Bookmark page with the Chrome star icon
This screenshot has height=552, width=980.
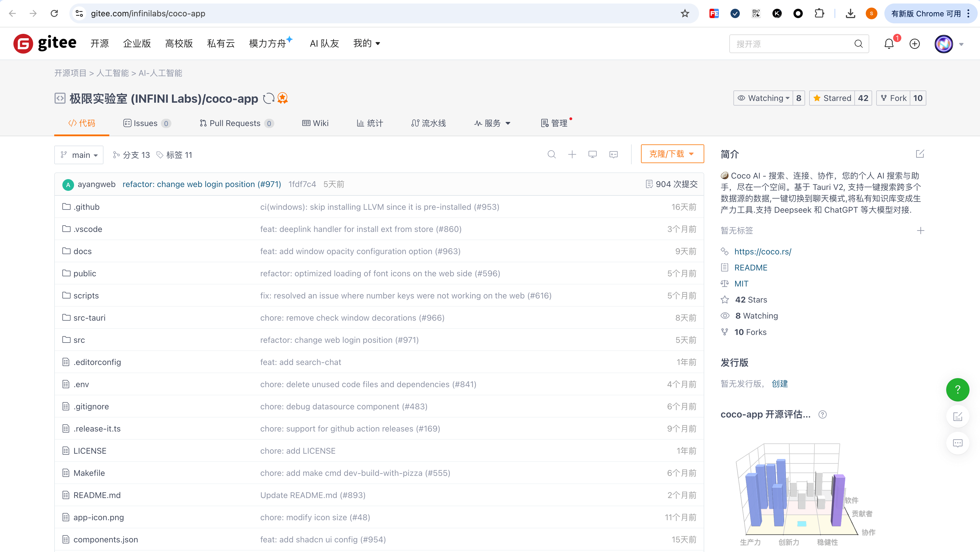[685, 14]
